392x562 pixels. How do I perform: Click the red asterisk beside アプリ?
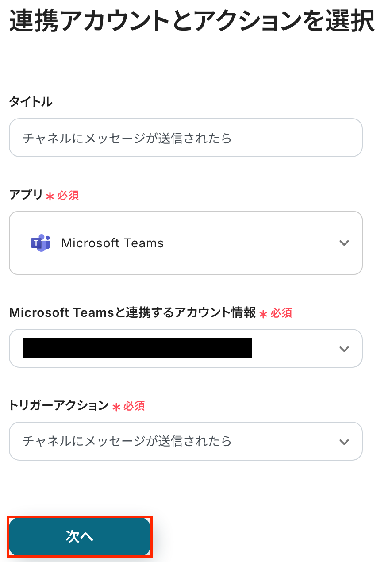pos(50,196)
